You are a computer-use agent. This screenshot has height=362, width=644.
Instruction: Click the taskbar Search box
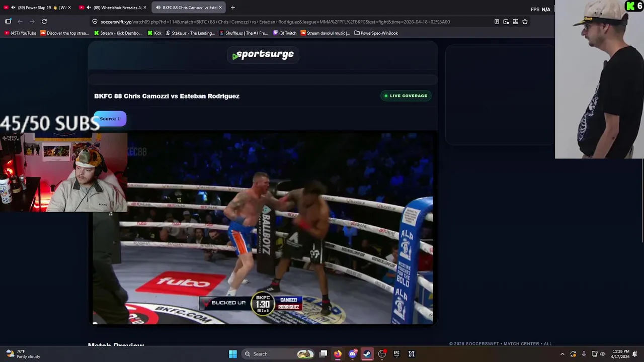tap(278, 354)
